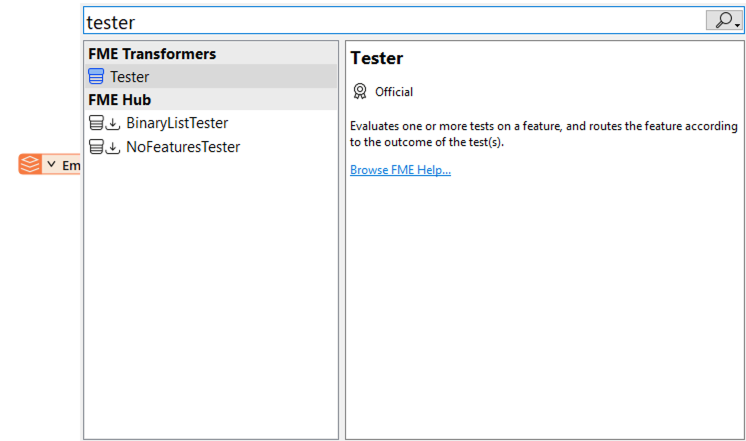Click the FME Hub group header
The width and height of the screenshot is (746, 441).
pyautogui.click(x=120, y=100)
